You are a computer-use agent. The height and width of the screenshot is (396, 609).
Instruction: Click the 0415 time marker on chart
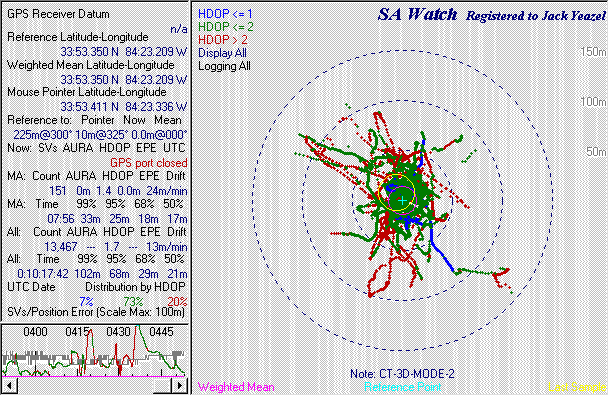[x=78, y=332]
